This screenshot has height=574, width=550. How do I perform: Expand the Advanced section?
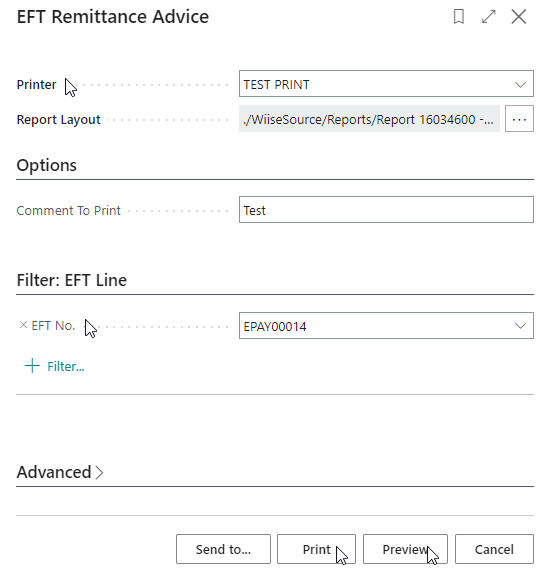click(54, 472)
